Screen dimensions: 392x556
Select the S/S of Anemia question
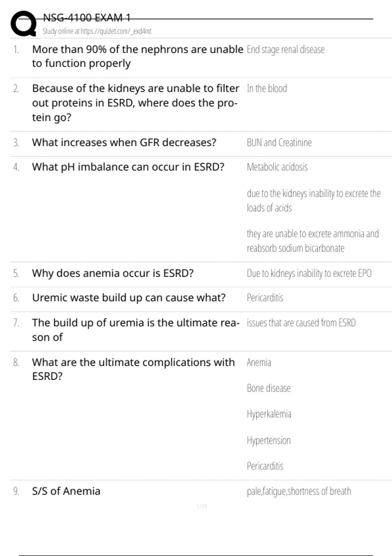66,491
